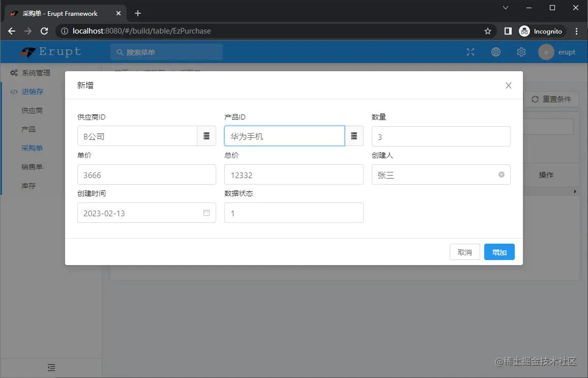Click the Erupt logo
The width and height of the screenshot is (588, 378).
tap(51, 52)
